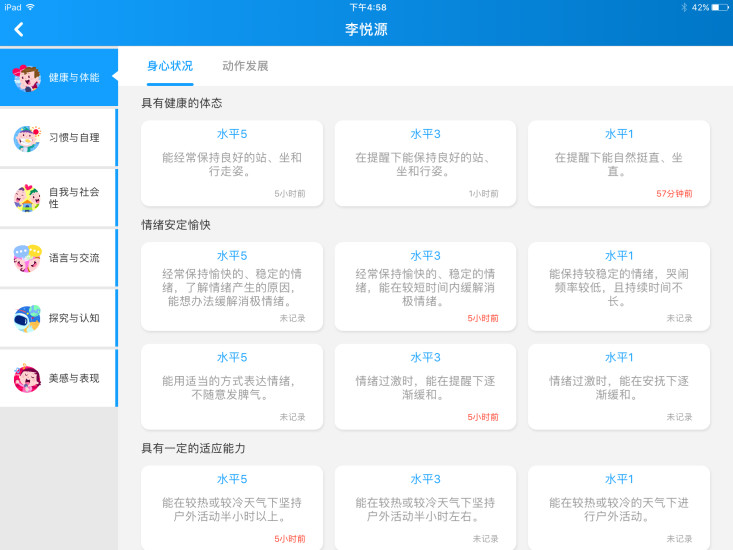Pick 水平5 card about understanding emotion causes
733x550 pixels.
(x=231, y=286)
